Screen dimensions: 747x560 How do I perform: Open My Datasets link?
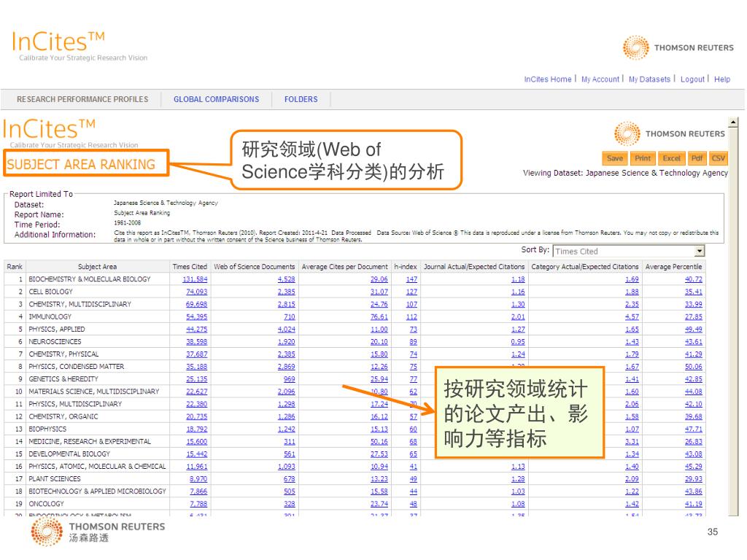pyautogui.click(x=649, y=79)
